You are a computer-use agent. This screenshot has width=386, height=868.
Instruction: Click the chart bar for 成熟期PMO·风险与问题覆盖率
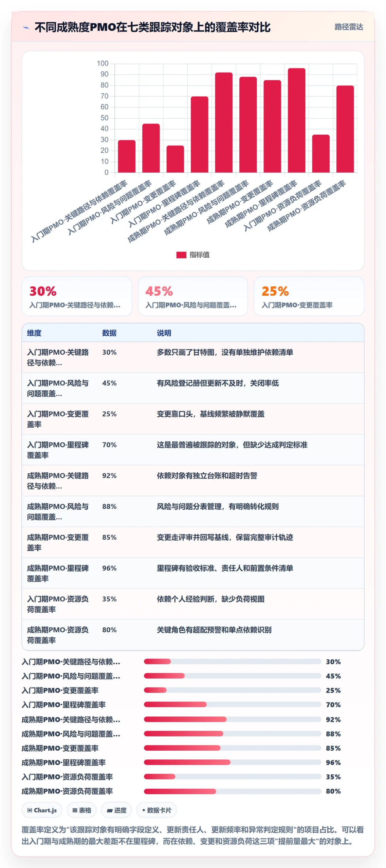pyautogui.click(x=248, y=124)
